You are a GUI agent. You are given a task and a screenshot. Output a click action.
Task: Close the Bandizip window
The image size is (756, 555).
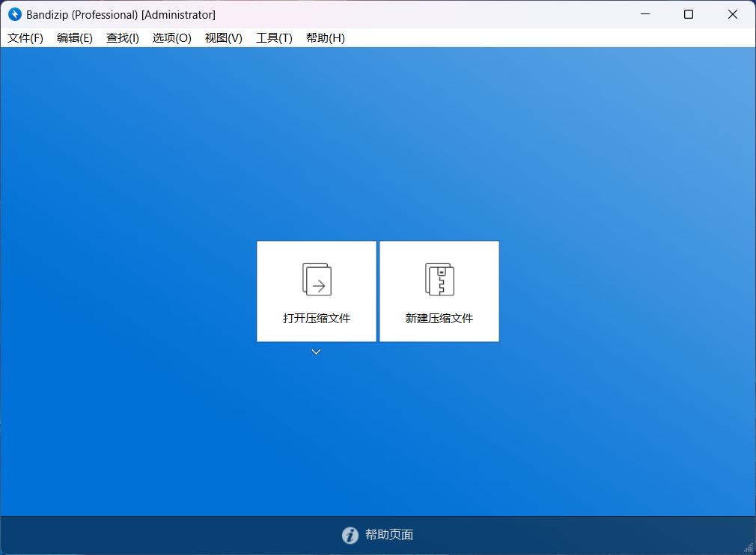click(x=731, y=14)
